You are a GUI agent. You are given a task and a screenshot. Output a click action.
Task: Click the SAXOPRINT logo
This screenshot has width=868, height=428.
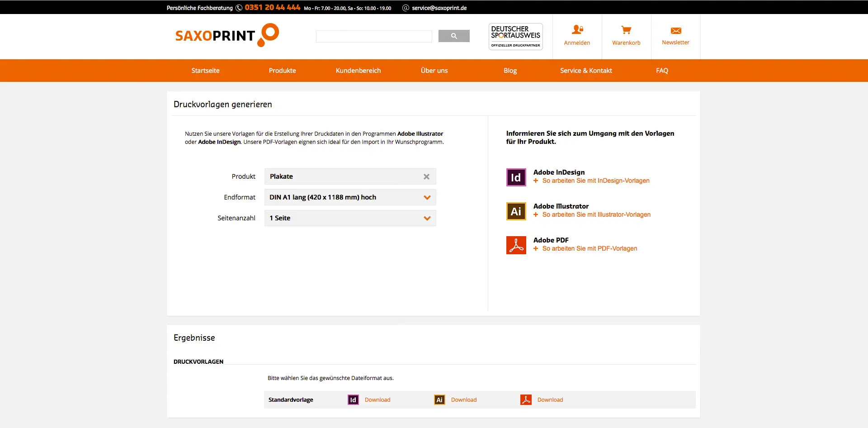pyautogui.click(x=226, y=35)
